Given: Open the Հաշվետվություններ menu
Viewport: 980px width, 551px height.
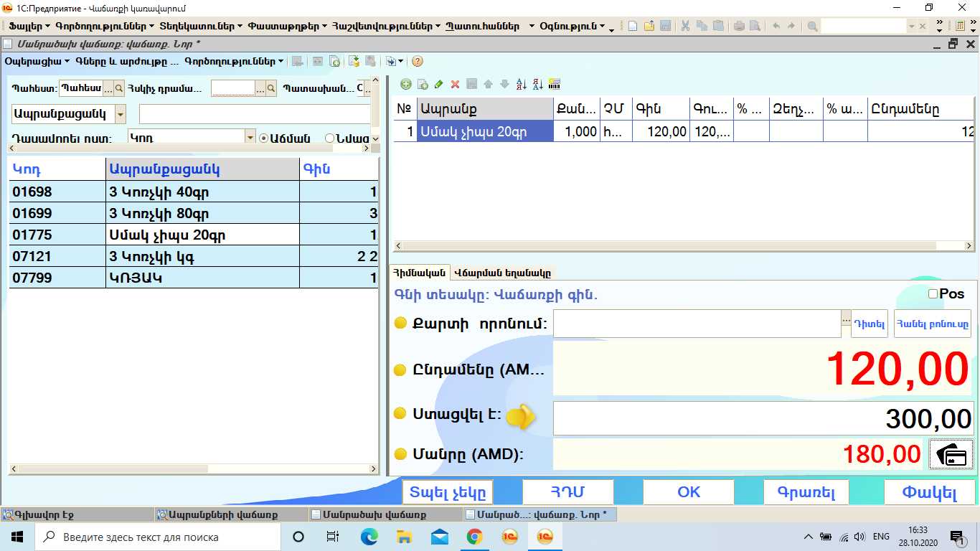Looking at the screenshot, I should click(x=386, y=26).
